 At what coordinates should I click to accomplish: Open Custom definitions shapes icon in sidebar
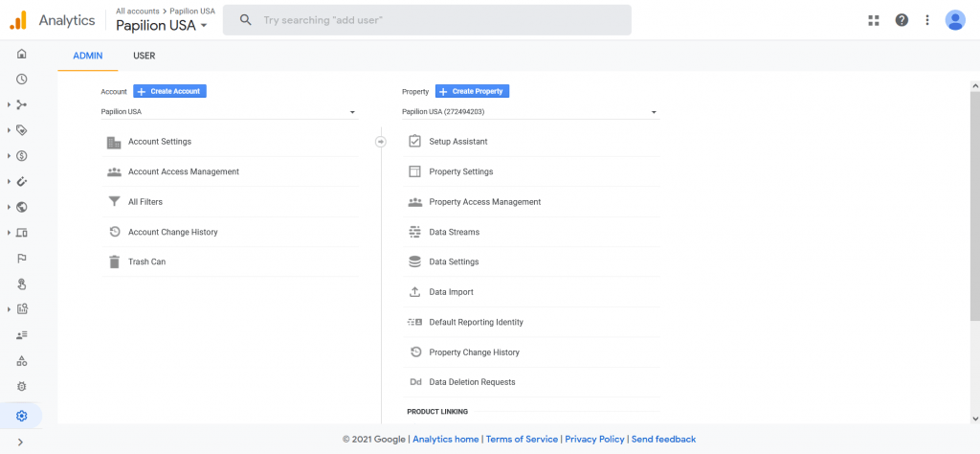tap(21, 361)
